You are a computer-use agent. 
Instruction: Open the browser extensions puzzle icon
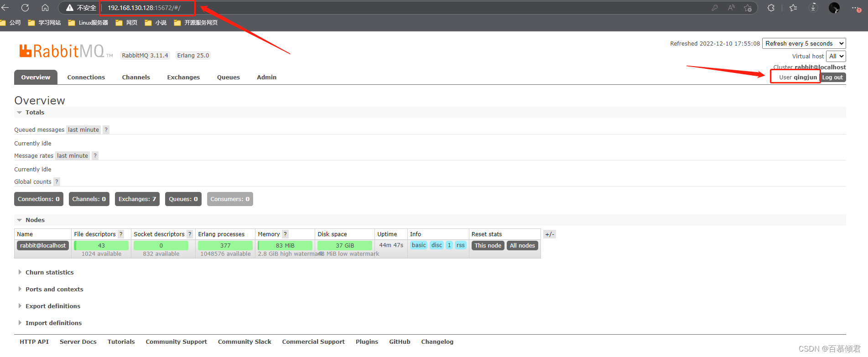pyautogui.click(x=771, y=8)
